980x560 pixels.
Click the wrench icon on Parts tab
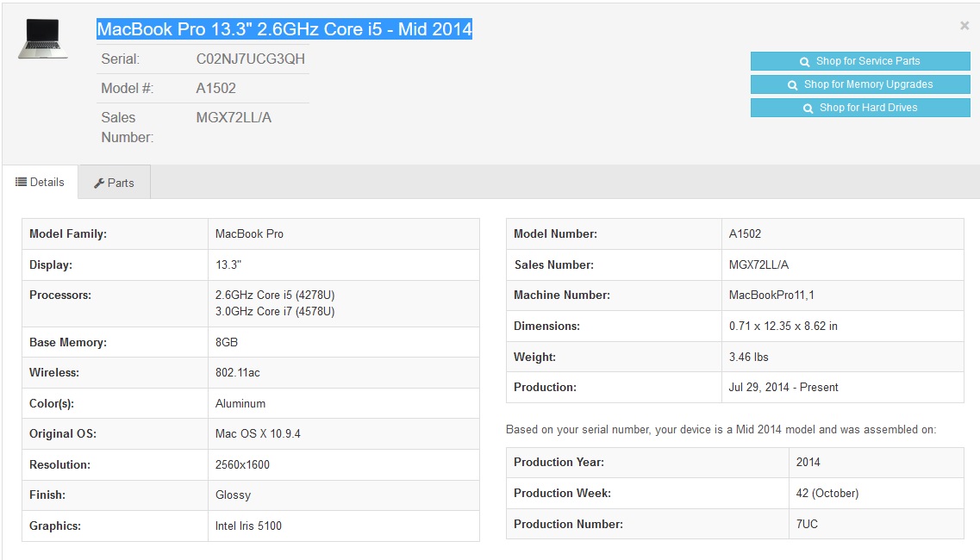pos(99,184)
